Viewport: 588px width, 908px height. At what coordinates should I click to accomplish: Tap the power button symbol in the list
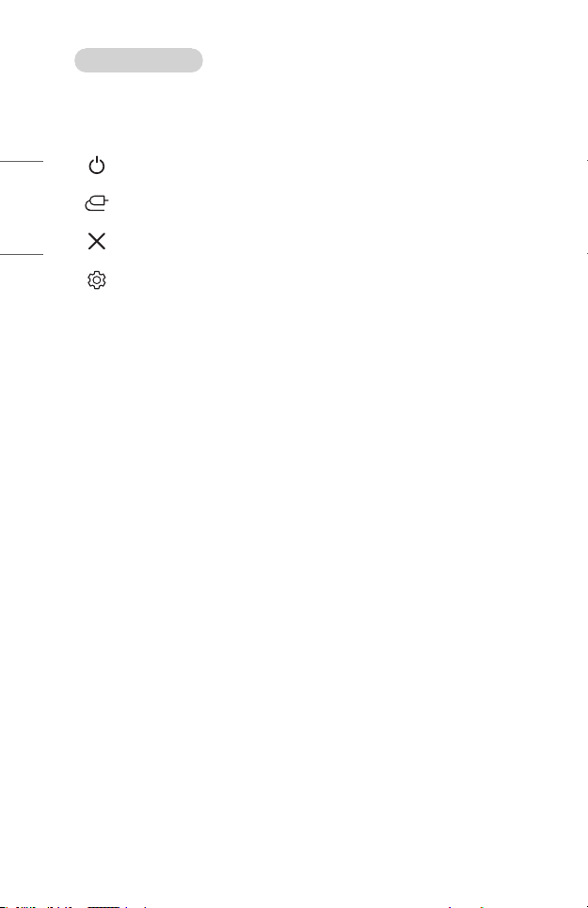(97, 165)
